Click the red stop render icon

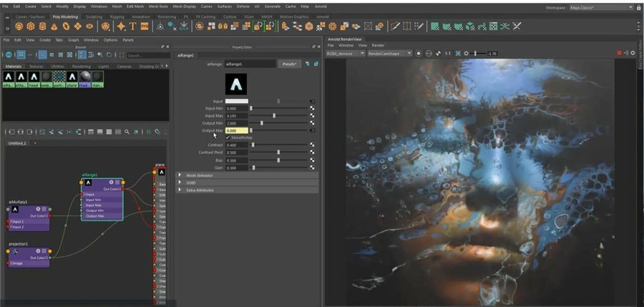coord(620,53)
